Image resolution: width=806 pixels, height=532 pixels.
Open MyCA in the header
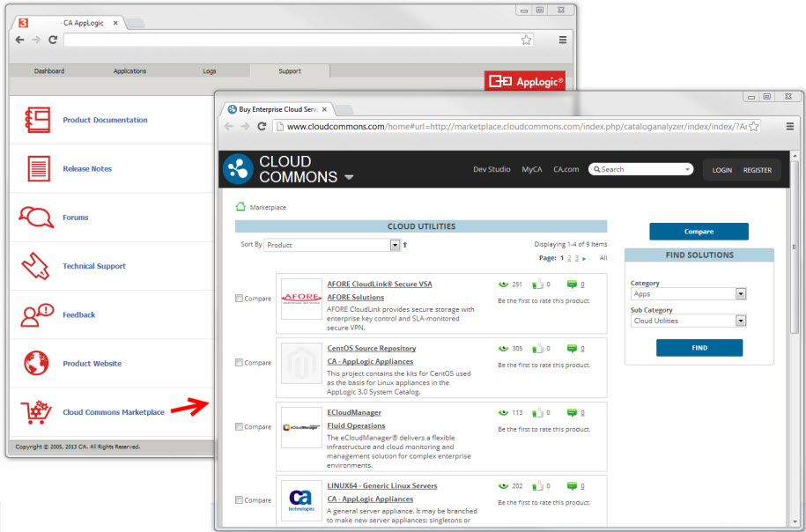pyautogui.click(x=532, y=169)
